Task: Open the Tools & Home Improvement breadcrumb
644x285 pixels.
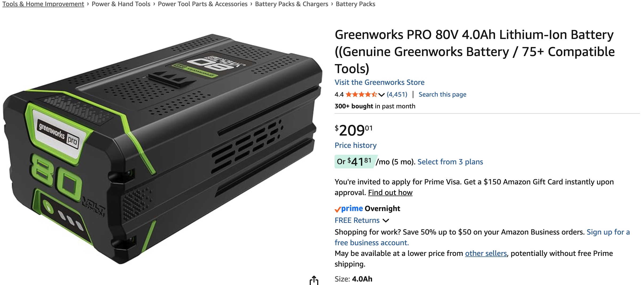Action: point(43,4)
